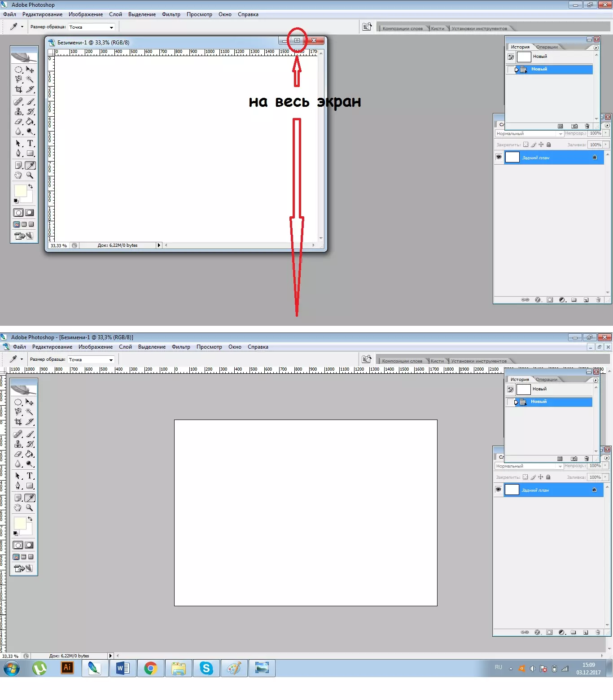
Task: Click Eyedropper tool in maximized Photoshop toolbox
Action: pos(30,498)
